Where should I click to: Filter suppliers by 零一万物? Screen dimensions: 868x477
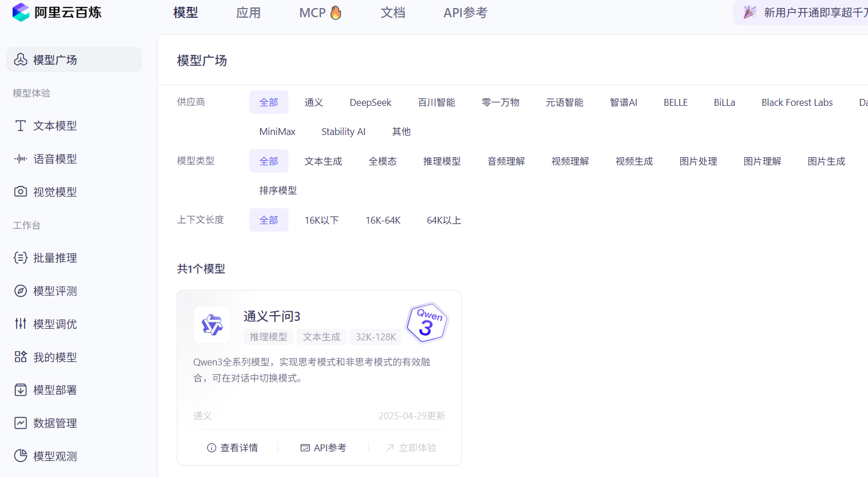pos(501,102)
